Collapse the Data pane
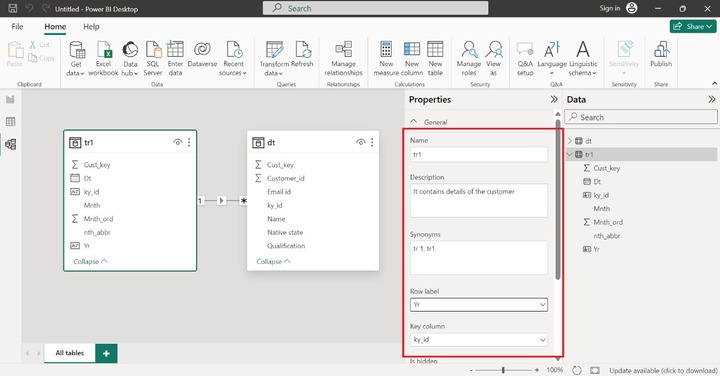Screen dimensions: 720x376 coord(711,99)
